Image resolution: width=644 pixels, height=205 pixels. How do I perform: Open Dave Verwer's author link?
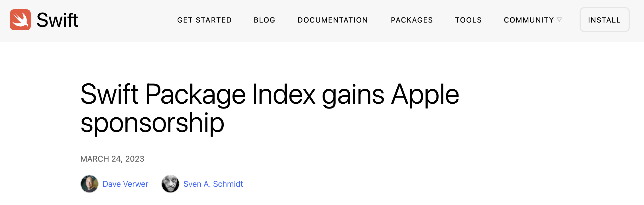coord(125,184)
